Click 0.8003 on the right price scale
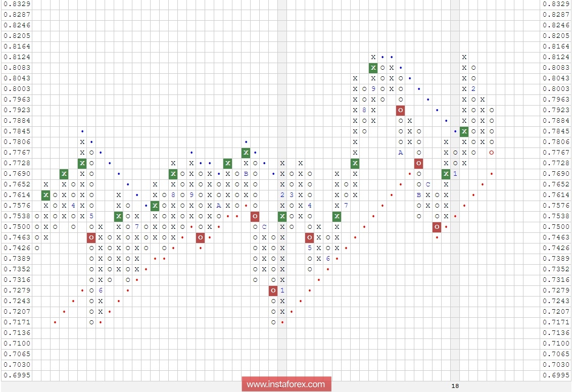Viewport: 573px width, 392px height. [556, 89]
